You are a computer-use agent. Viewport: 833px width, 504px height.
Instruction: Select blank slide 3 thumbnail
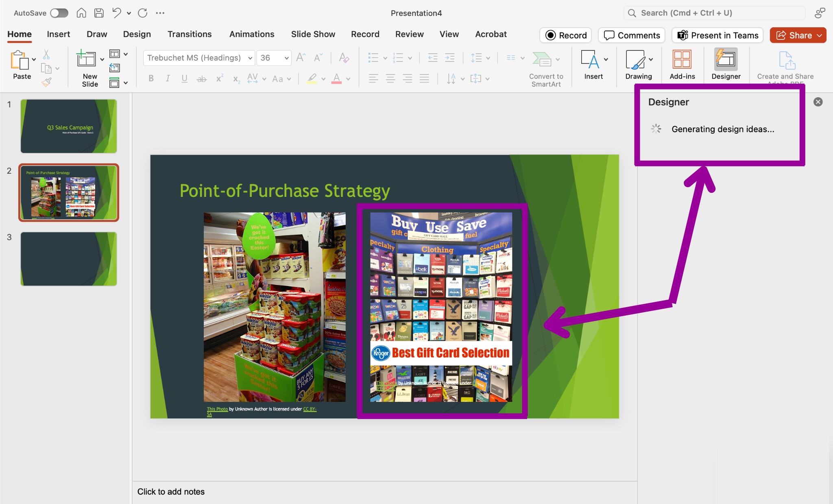point(69,259)
